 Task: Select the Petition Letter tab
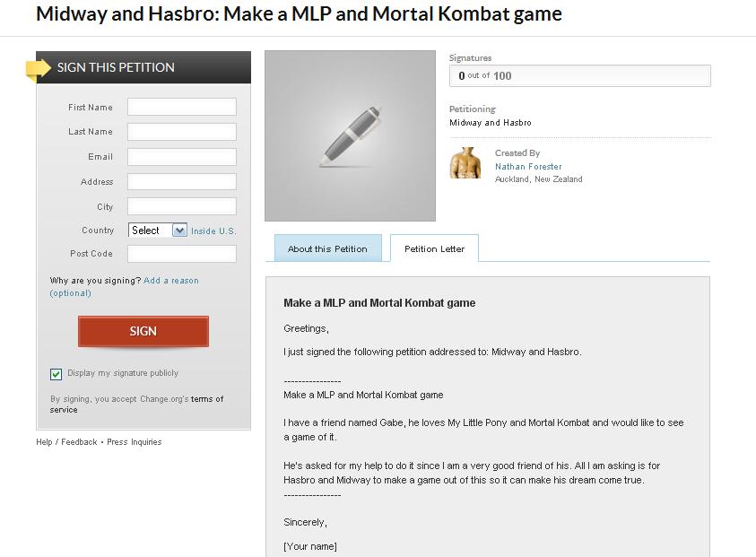pyautogui.click(x=434, y=249)
